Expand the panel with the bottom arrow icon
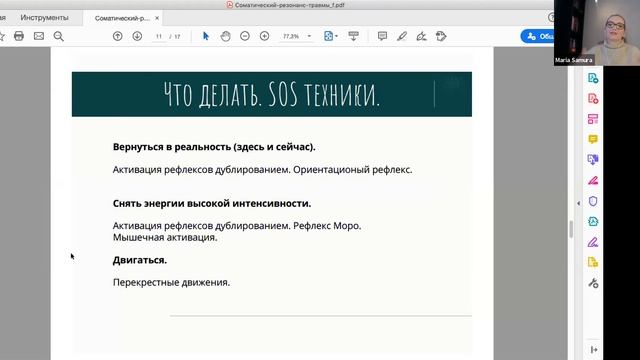This screenshot has height=360, width=640. pyautogui.click(x=594, y=350)
